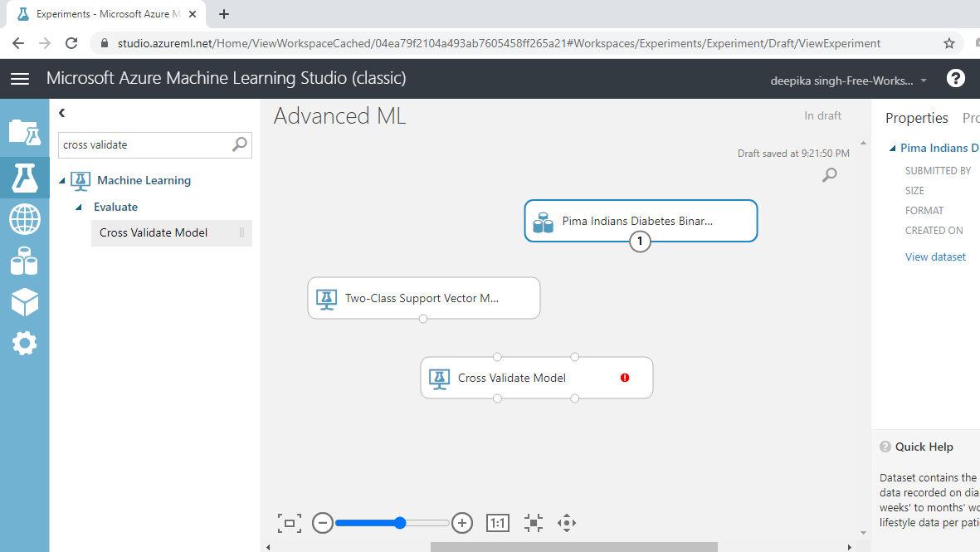The width and height of the screenshot is (980, 552).
Task: Click the Quick Help question icon
Action: pyautogui.click(x=885, y=447)
